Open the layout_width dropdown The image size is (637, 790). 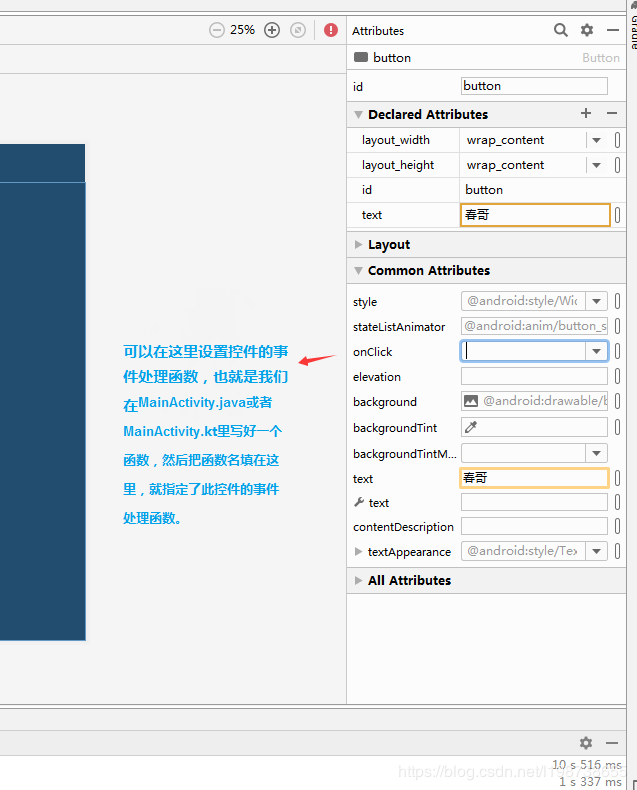597,140
